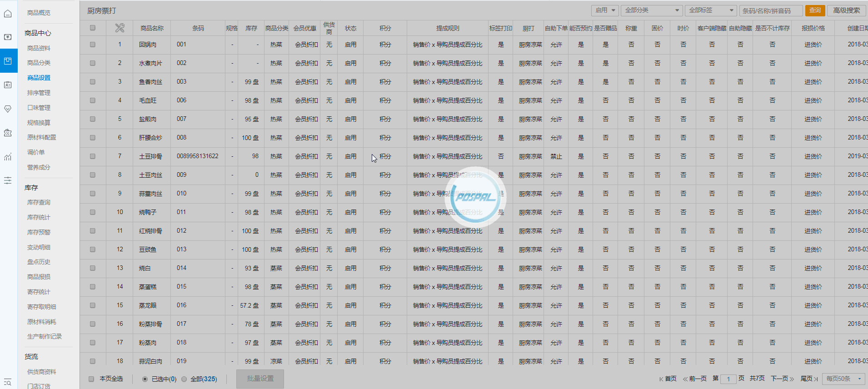
Task: Open 营养成分 menu item
Action: 39,167
